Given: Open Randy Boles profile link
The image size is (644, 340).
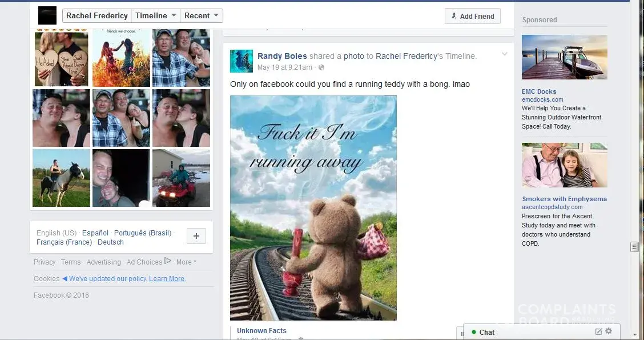Looking at the screenshot, I should (x=282, y=56).
